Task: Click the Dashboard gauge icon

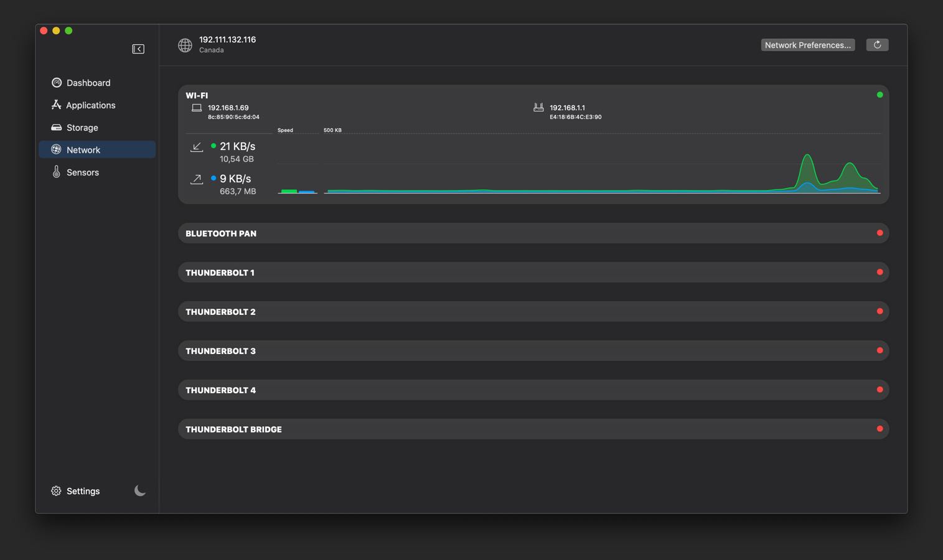Action: tap(57, 83)
